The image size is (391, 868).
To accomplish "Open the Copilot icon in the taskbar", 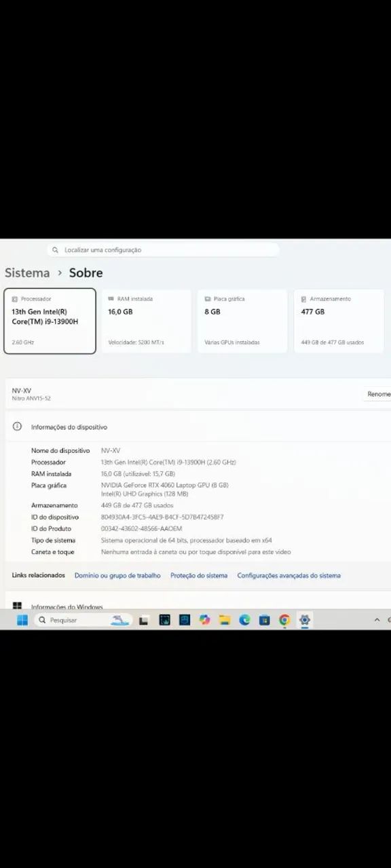I will tap(204, 620).
